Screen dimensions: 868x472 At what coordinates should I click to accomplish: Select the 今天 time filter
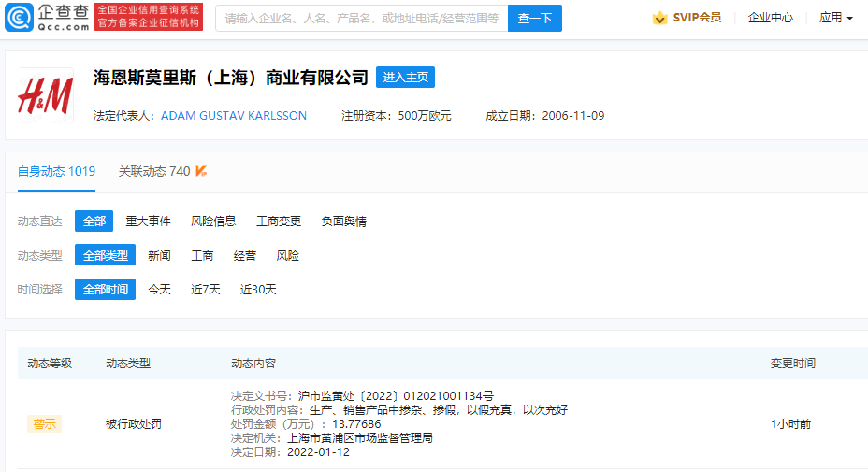click(159, 290)
